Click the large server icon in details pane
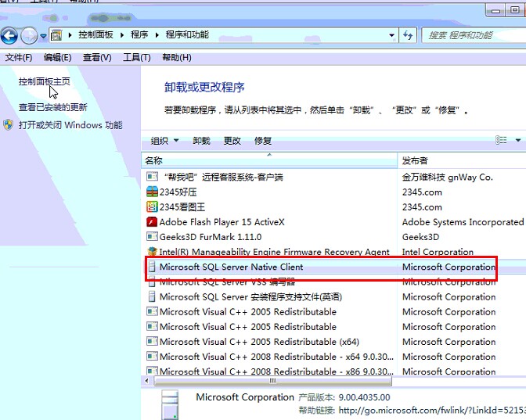 [x=170, y=404]
